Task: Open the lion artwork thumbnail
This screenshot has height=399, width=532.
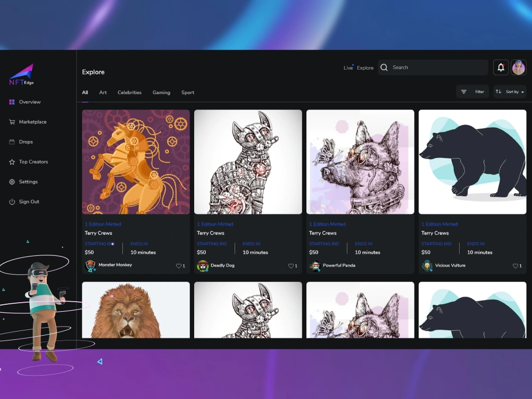Action: 136,310
